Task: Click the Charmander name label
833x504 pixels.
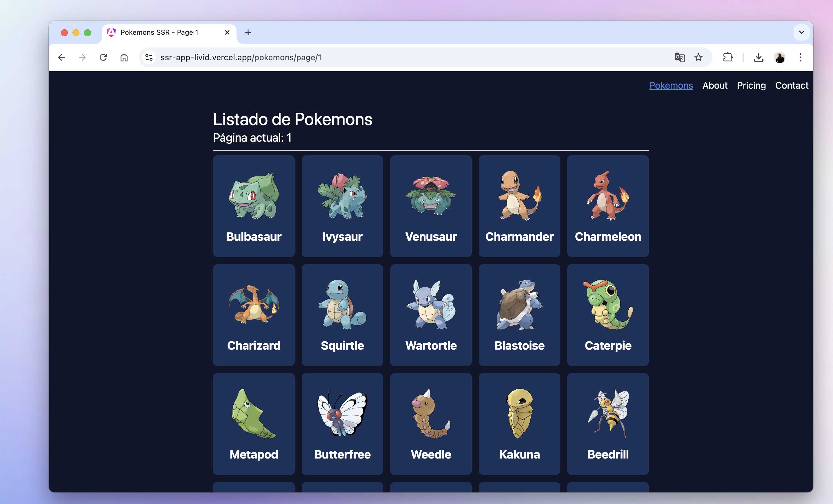Action: [x=519, y=236]
